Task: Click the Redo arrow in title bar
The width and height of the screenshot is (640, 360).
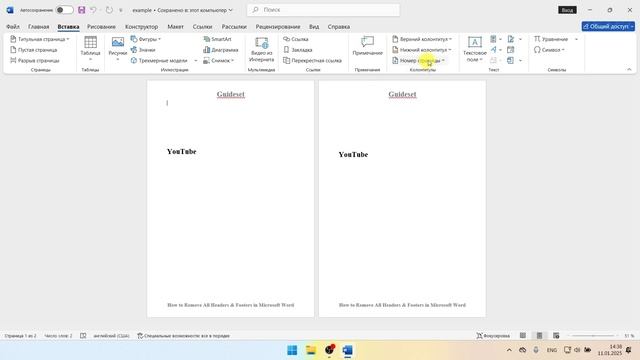Action: (109, 10)
